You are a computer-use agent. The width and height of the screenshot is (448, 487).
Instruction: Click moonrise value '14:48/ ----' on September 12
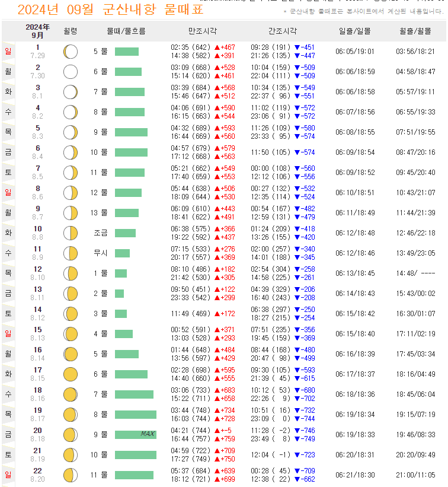(x=415, y=273)
